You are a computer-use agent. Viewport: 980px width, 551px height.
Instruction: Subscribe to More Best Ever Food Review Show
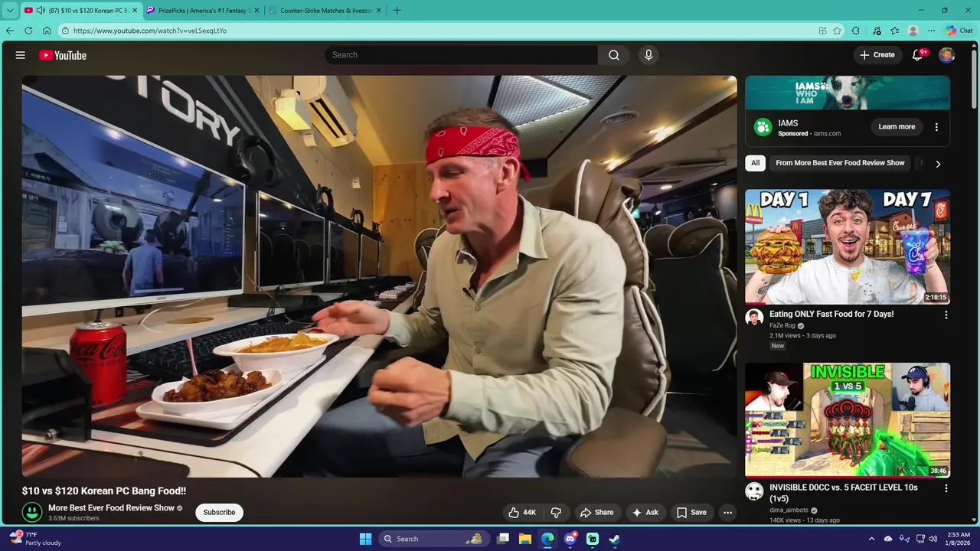click(x=219, y=513)
